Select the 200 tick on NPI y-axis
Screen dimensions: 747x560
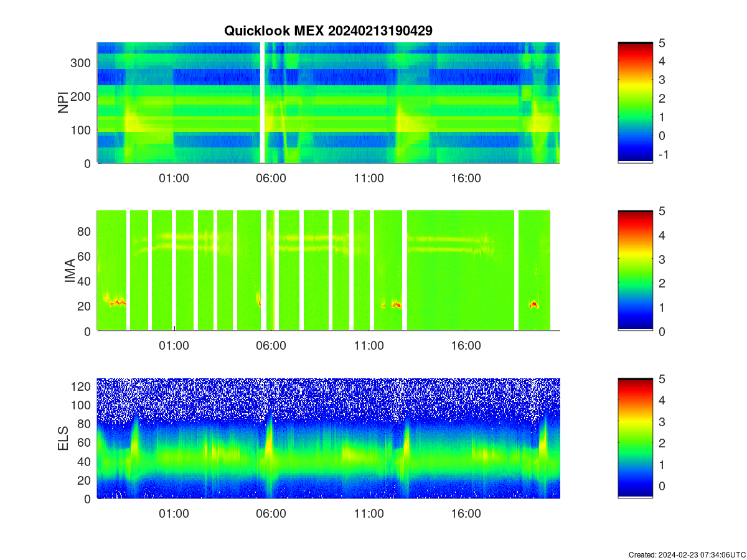pos(81,96)
